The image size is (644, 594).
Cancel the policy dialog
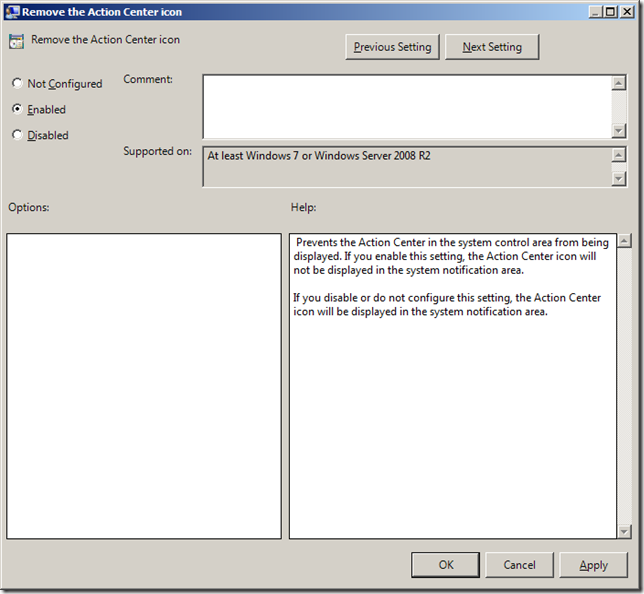pyautogui.click(x=519, y=565)
